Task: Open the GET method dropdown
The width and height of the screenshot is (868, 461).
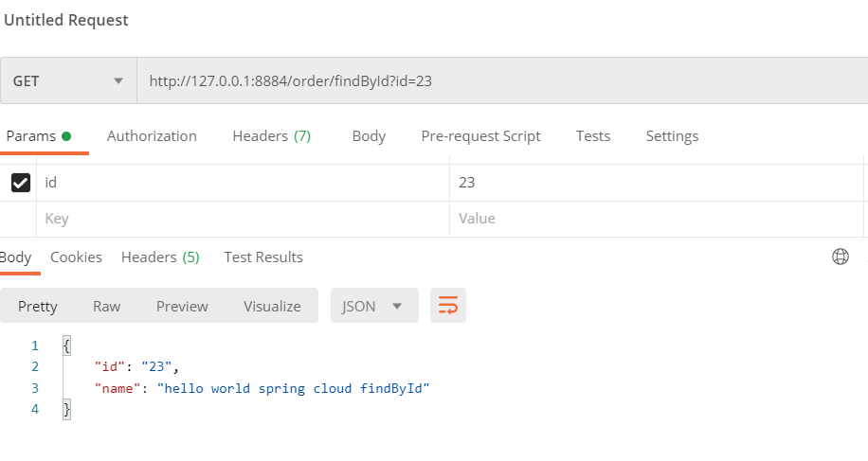Action: pos(68,80)
